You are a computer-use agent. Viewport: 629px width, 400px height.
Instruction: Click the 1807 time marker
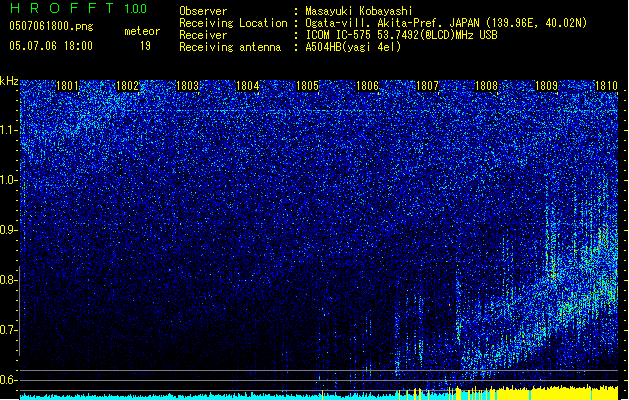[428, 86]
